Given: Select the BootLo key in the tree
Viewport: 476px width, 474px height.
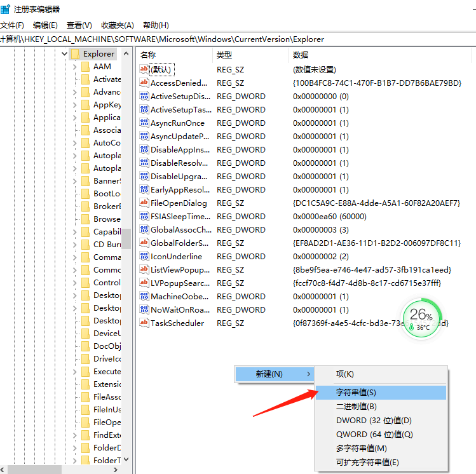Looking at the screenshot, I should 107,194.
